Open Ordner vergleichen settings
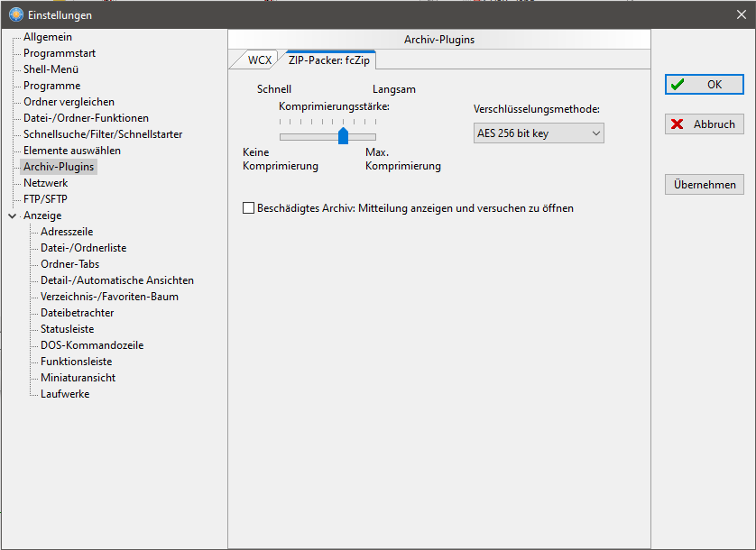The height and width of the screenshot is (550, 756). (x=69, y=102)
